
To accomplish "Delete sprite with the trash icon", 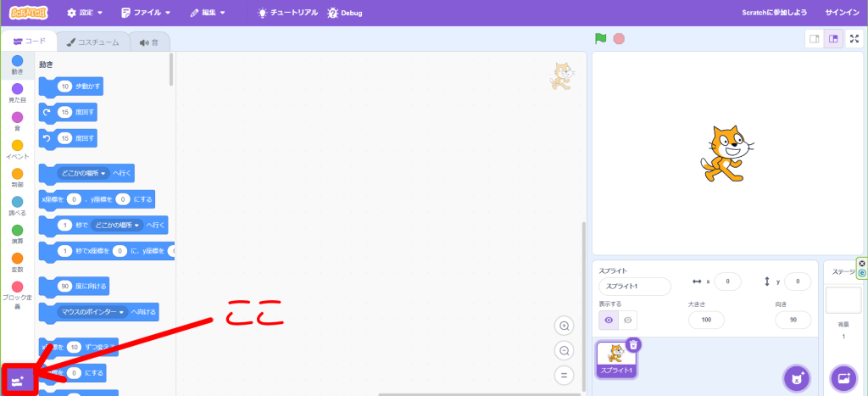I will pyautogui.click(x=633, y=344).
